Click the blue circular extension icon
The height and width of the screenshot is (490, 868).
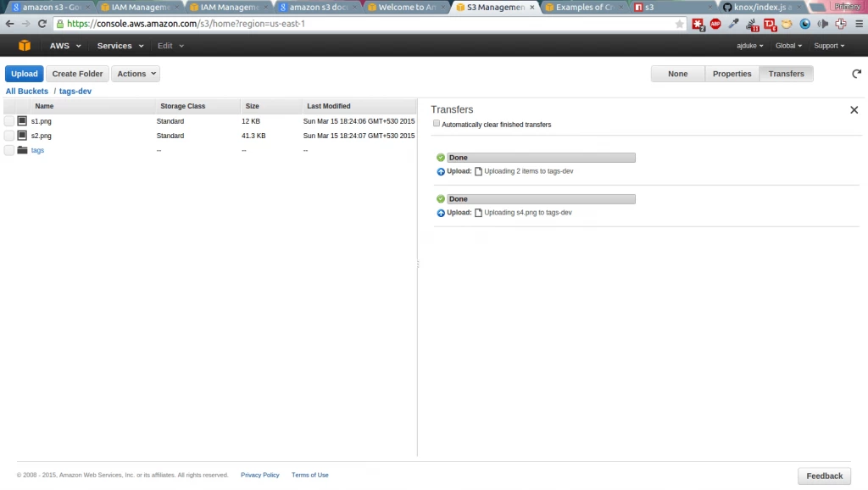[x=805, y=24]
